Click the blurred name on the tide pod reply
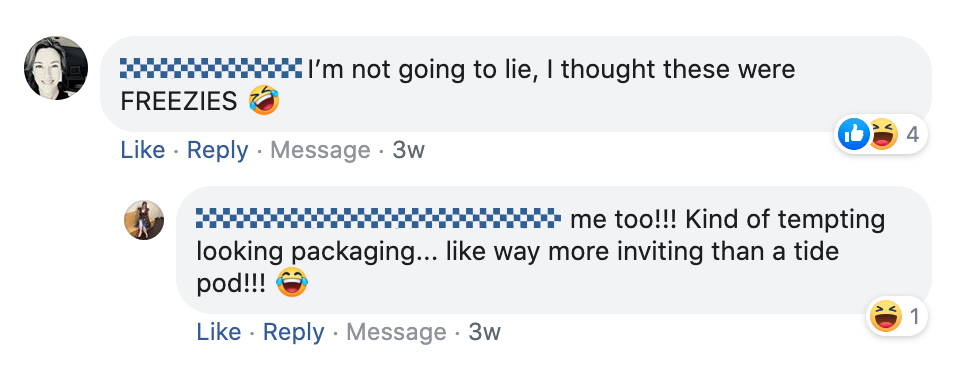 click(379, 219)
